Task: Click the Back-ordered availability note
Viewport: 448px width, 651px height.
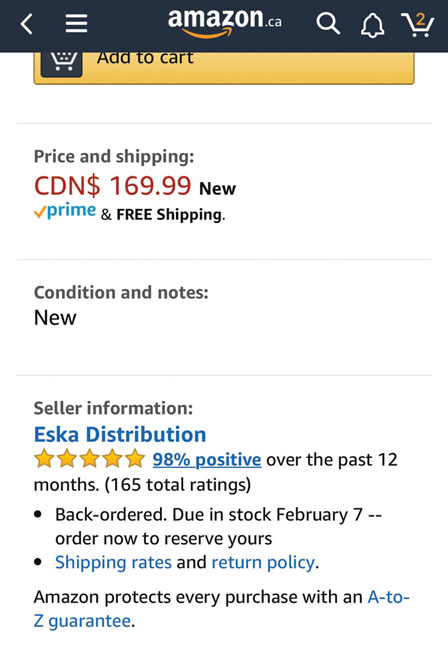Action: 218,526
